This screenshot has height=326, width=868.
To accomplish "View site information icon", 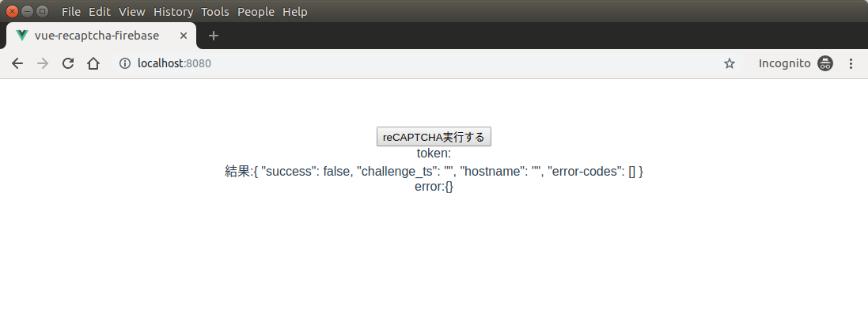I will [124, 63].
